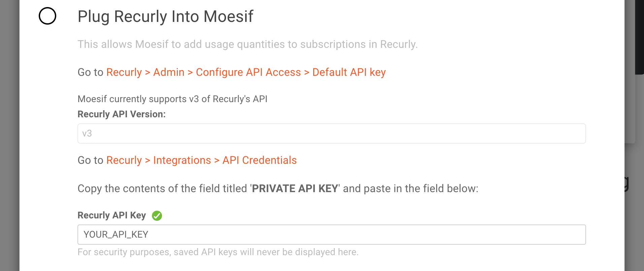This screenshot has width=644, height=271.
Task: Select the bold PRIVATE API KEY text
Action: click(295, 188)
